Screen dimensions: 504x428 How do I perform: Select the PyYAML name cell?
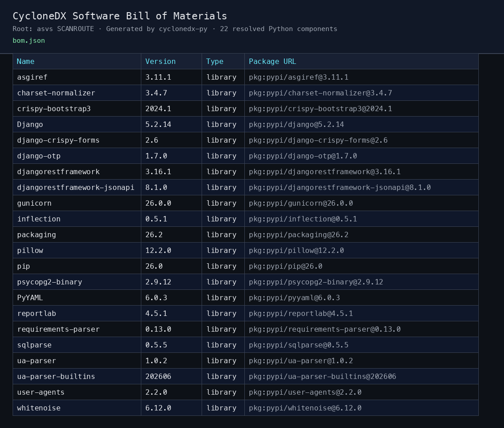pyautogui.click(x=77, y=298)
